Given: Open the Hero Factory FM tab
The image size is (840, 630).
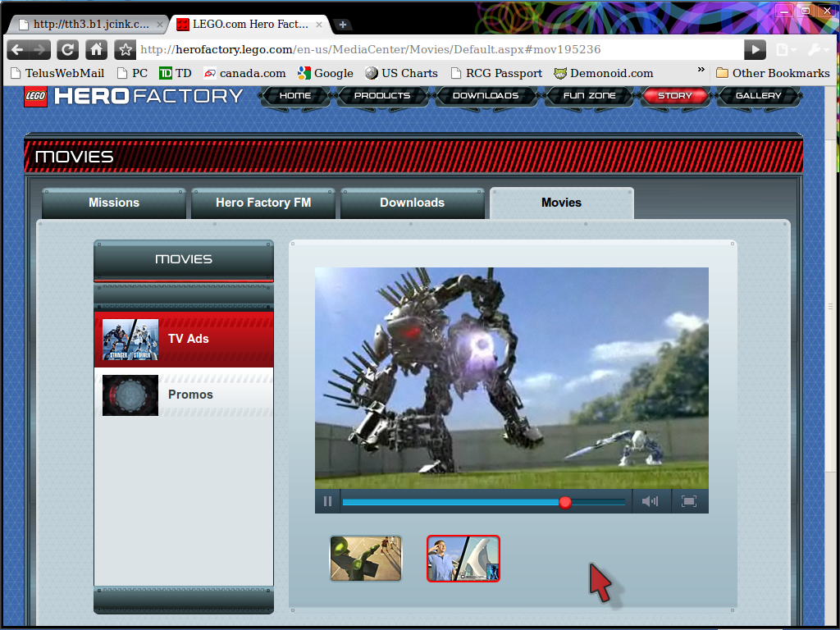Looking at the screenshot, I should (262, 203).
